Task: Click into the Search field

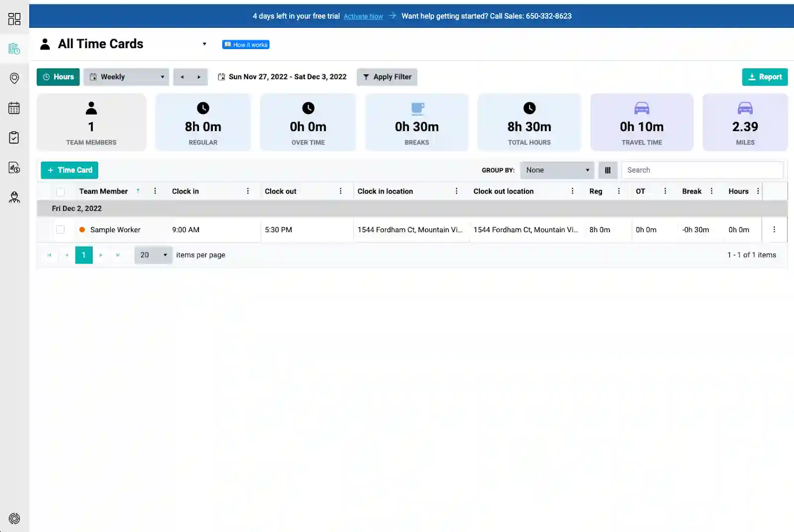Action: coord(702,170)
